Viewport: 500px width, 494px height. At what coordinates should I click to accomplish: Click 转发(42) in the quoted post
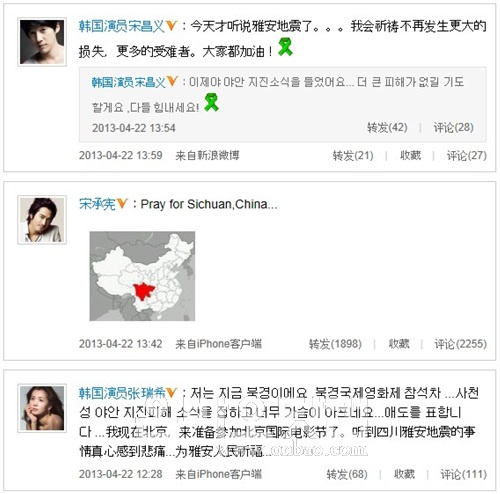click(x=387, y=127)
